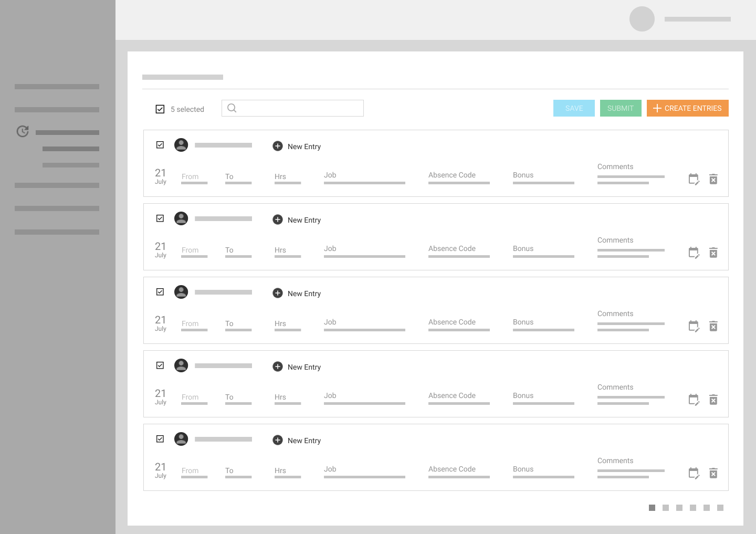
Task: Click the sidebar item beside the clock icon
Action: pyautogui.click(x=67, y=132)
